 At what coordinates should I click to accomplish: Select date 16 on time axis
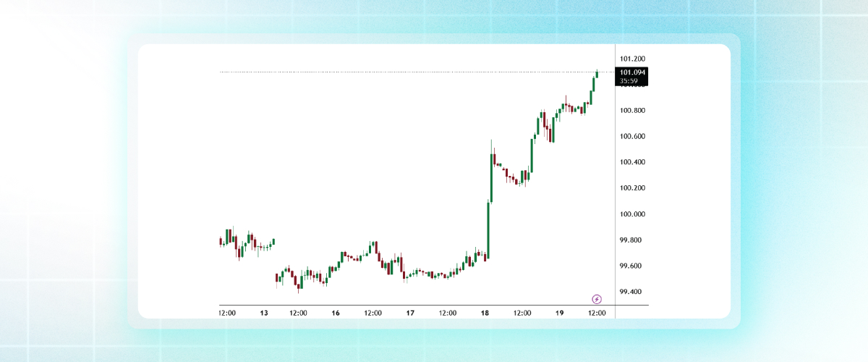336,313
